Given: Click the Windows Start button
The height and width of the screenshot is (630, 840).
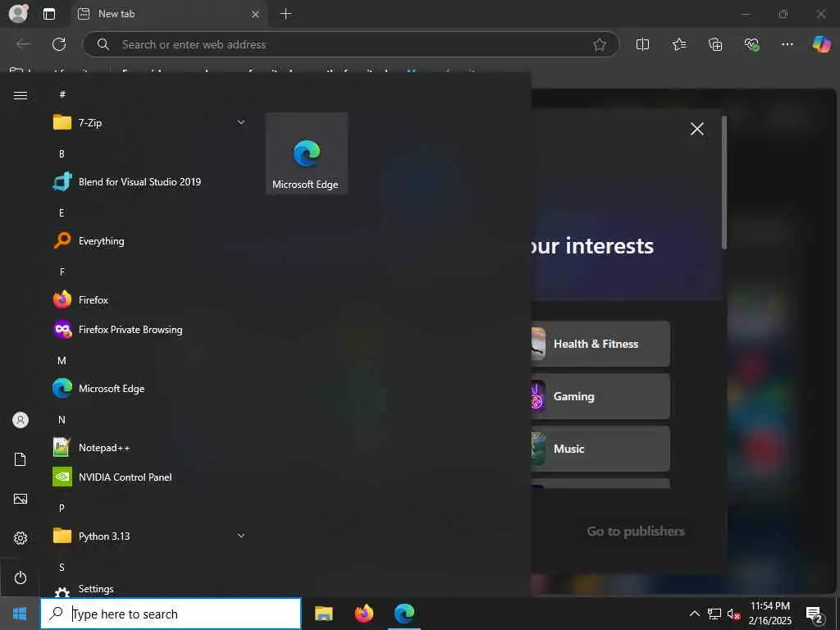Looking at the screenshot, I should 20,614.
